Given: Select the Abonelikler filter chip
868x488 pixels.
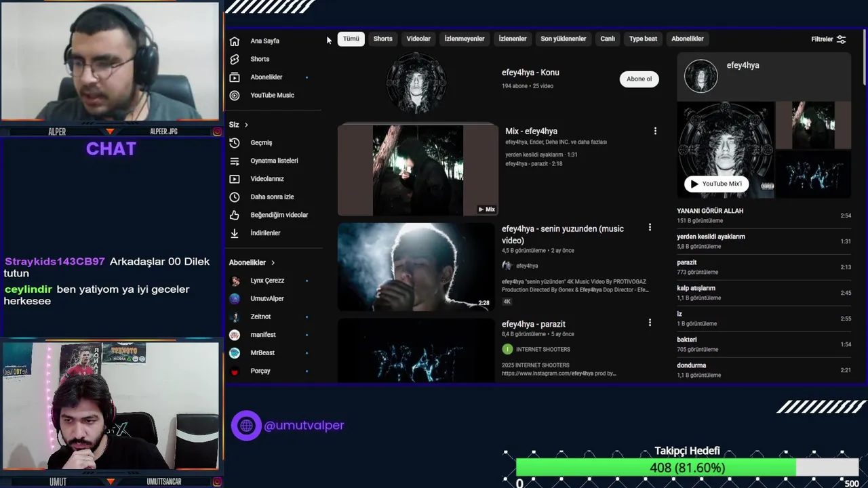Looking at the screenshot, I should tap(688, 39).
